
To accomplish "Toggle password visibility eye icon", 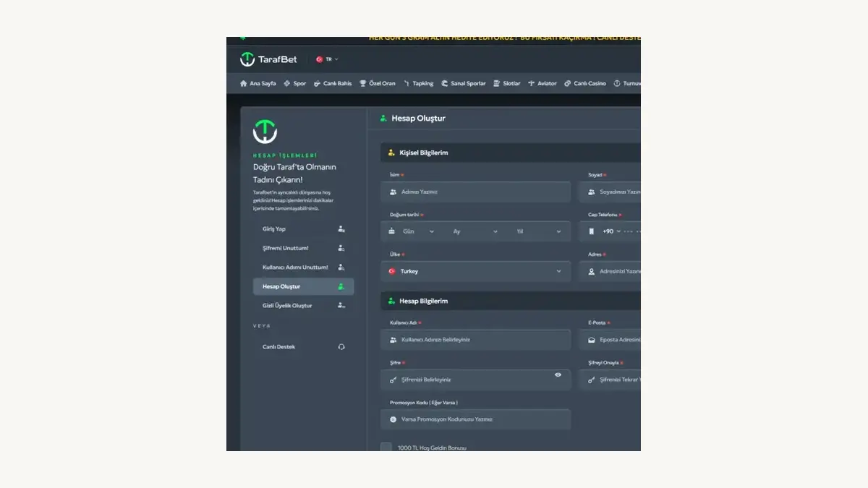I will [558, 374].
